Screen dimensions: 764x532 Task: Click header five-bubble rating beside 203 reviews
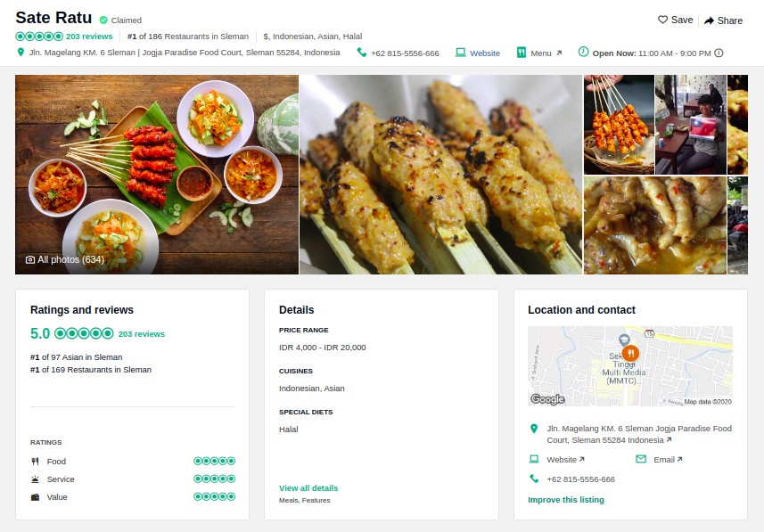point(39,36)
